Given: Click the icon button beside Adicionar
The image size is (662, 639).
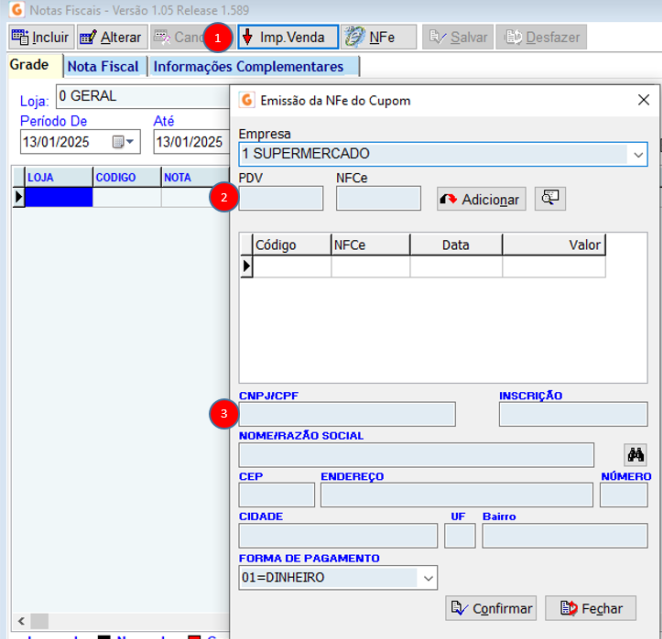Looking at the screenshot, I should (549, 199).
